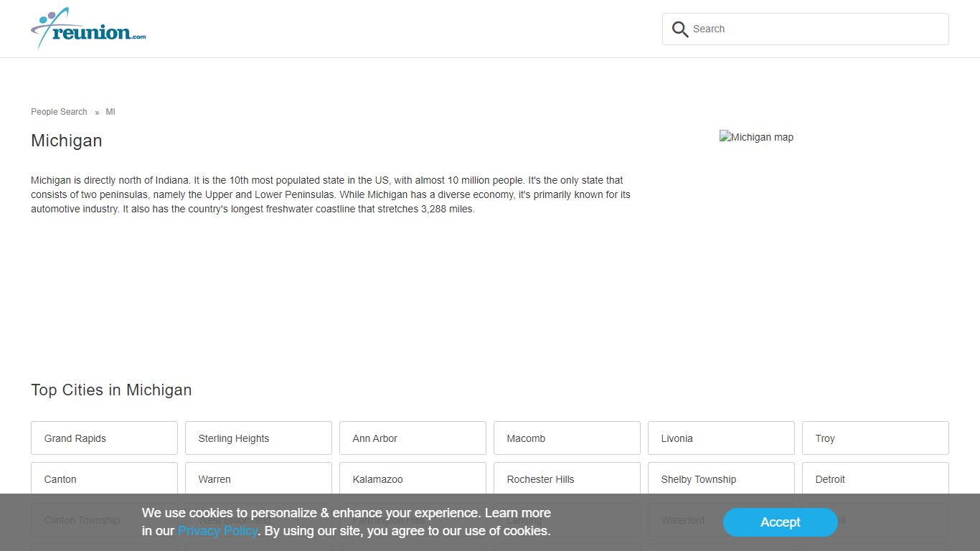The height and width of the screenshot is (551, 980).
Task: Select Shelby Township city
Action: [721, 479]
